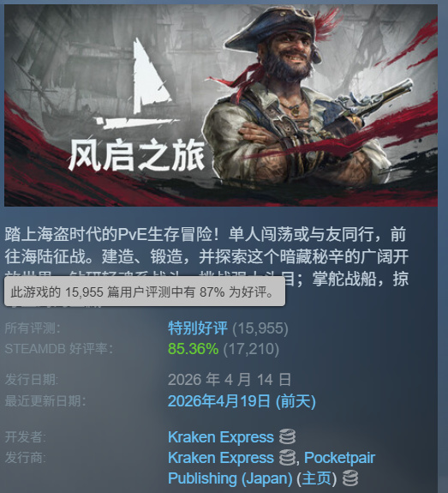Click the STEAMDB 好评率 label
The image size is (448, 493).
59,349
